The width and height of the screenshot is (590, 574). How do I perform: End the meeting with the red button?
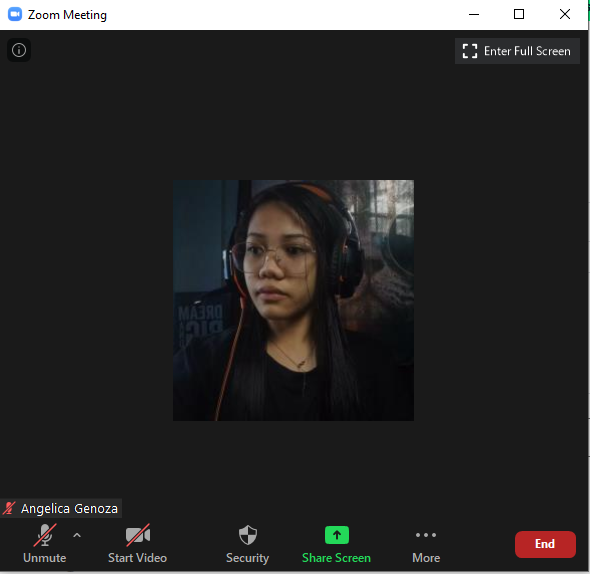click(x=545, y=544)
